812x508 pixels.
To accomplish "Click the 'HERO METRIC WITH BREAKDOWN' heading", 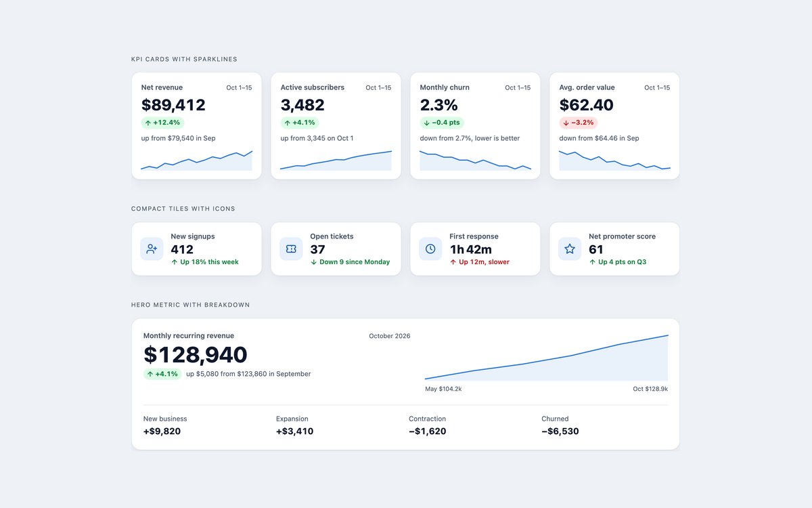I will pyautogui.click(x=191, y=305).
